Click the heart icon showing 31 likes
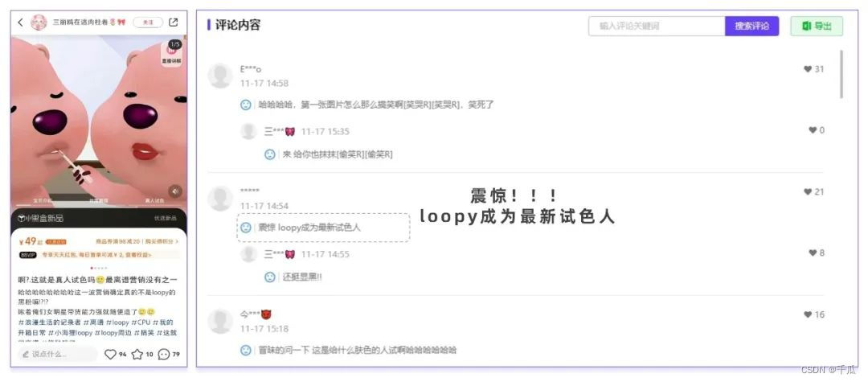This screenshot has height=382, width=868. (x=807, y=69)
